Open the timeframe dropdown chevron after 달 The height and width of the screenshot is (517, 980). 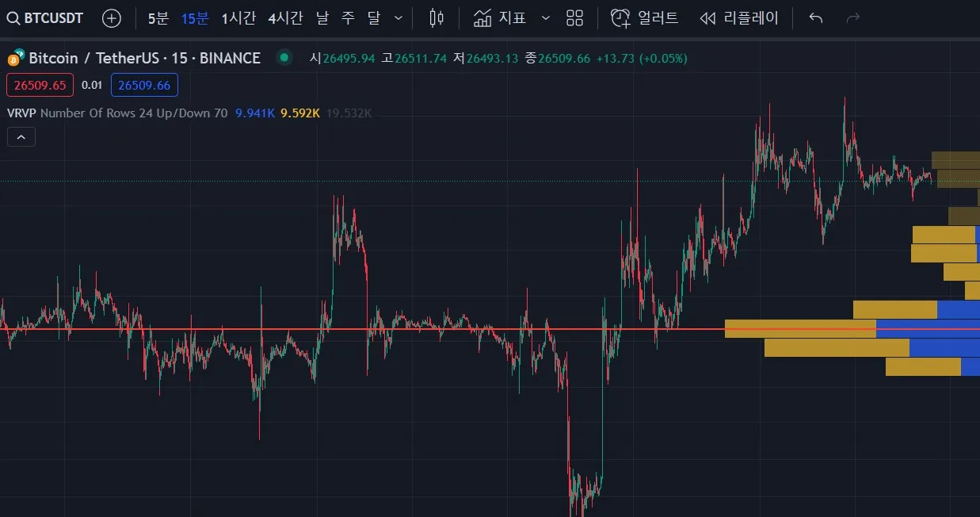click(398, 17)
